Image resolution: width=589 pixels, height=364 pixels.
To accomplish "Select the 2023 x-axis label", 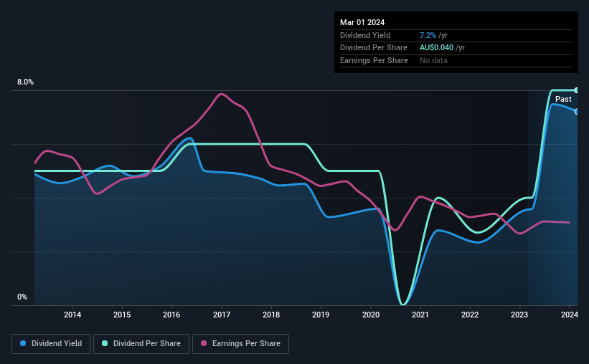I will pyautogui.click(x=519, y=315).
